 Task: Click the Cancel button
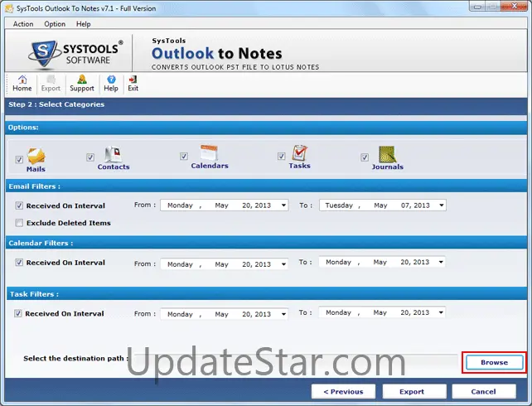(484, 391)
